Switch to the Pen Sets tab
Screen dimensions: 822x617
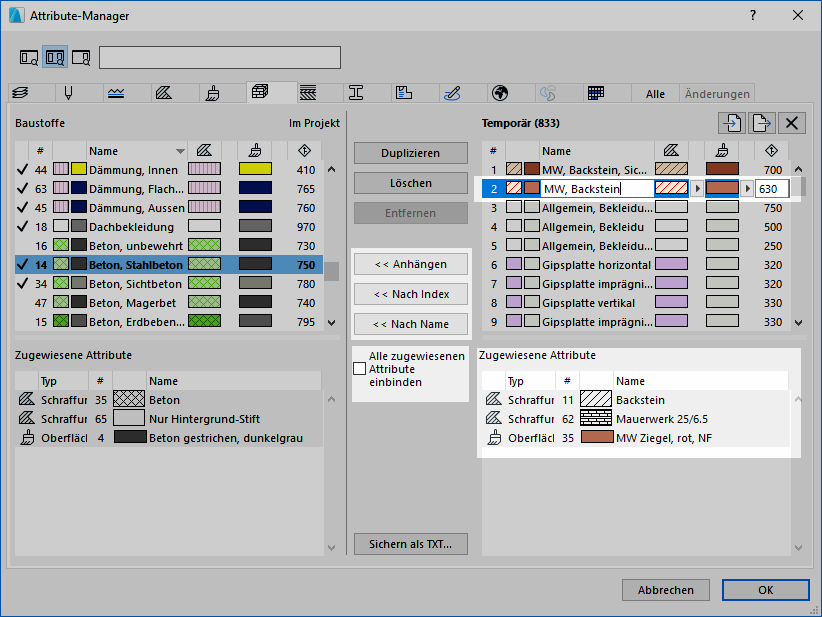click(68, 93)
